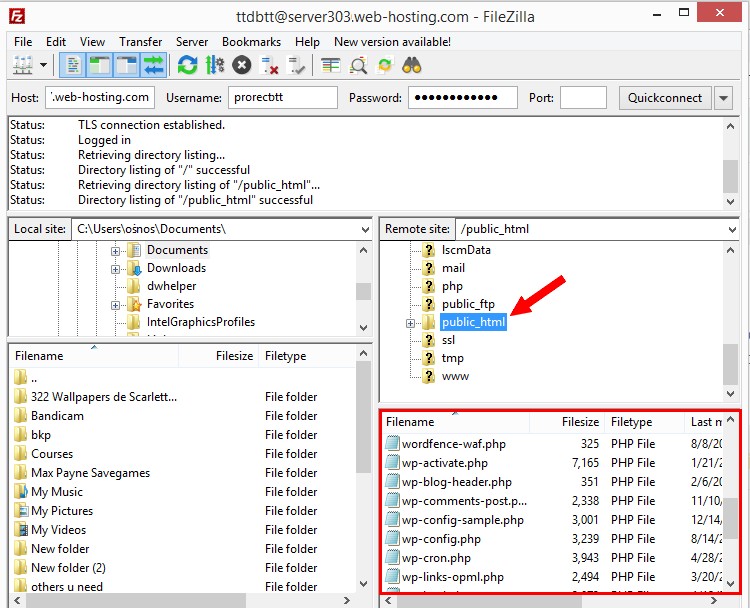Select tmp folder in remote tree

[x=452, y=358]
